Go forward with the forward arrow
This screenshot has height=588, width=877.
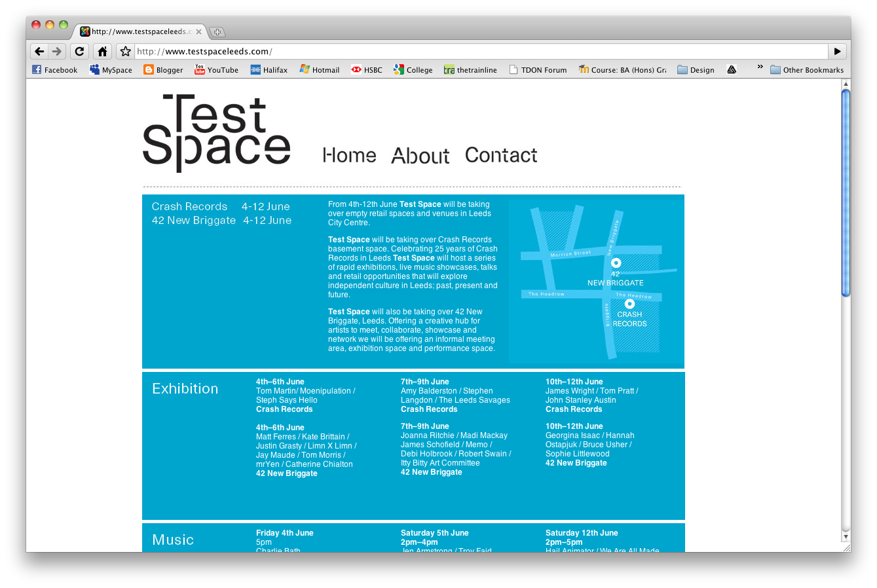tap(57, 51)
